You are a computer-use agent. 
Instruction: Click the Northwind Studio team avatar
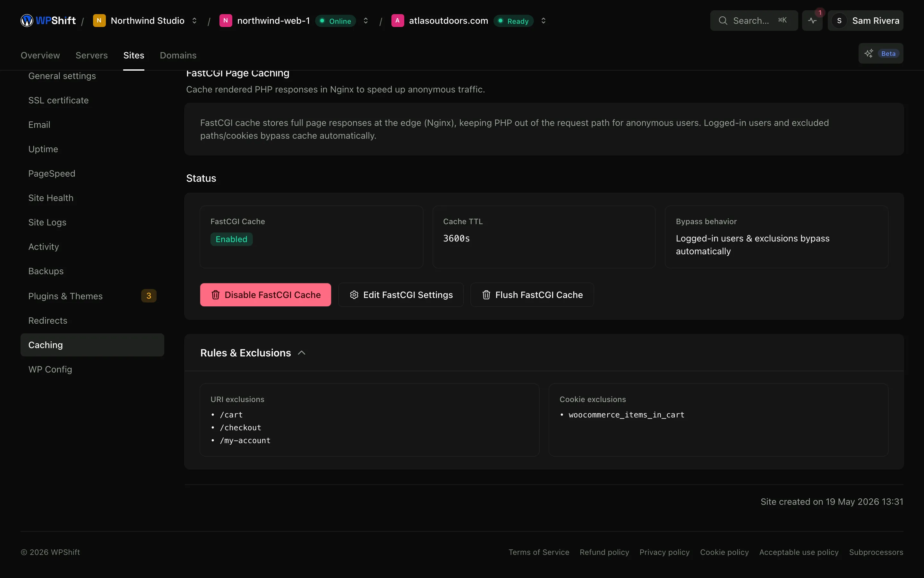pos(99,21)
